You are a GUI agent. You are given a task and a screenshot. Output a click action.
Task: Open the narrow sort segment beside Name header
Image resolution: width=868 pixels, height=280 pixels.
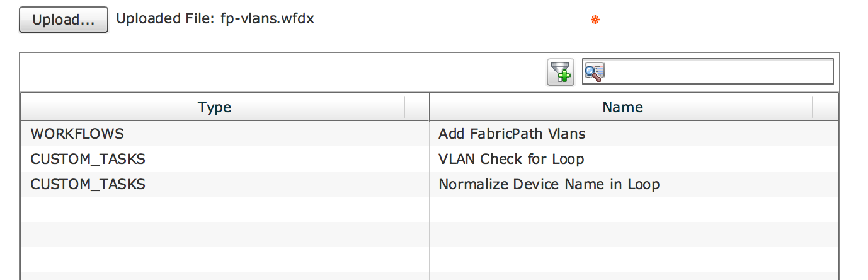coord(825,107)
